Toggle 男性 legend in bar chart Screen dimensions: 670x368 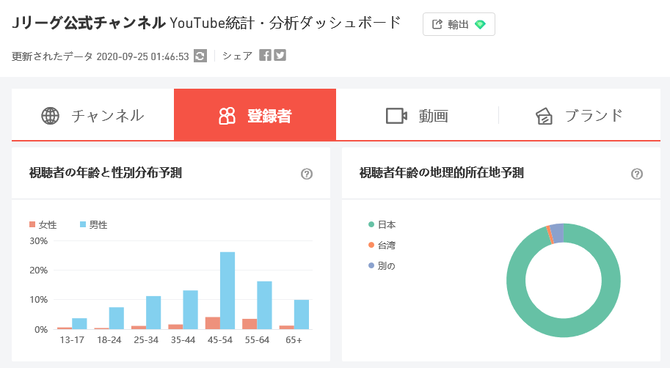click(x=94, y=225)
